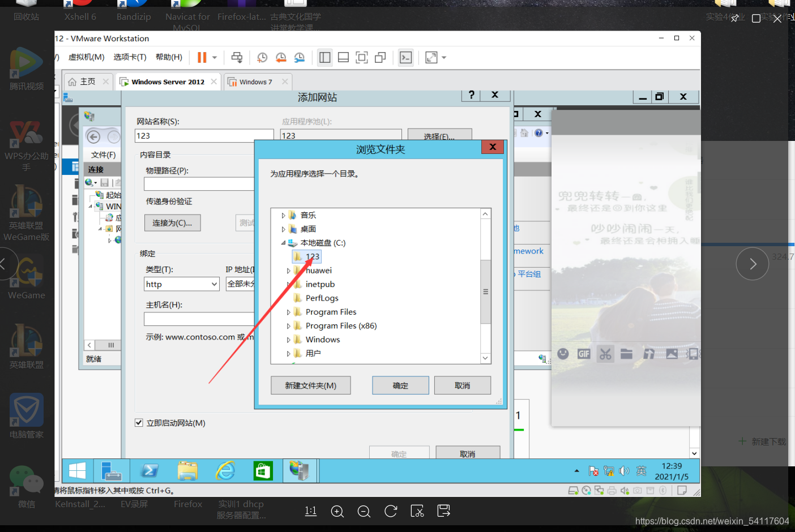This screenshot has width=795, height=532.
Task: Expand the Windows folder node
Action: [288, 340]
